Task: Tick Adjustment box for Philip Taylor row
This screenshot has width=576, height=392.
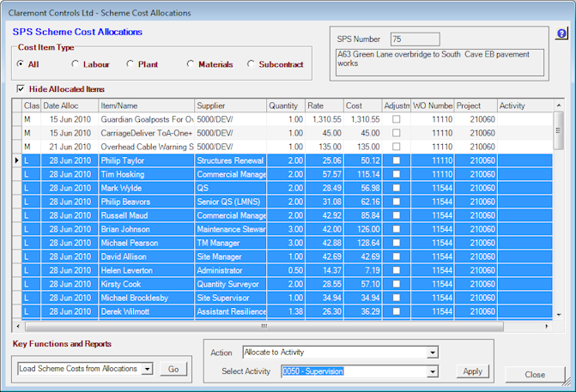Action: coord(396,160)
